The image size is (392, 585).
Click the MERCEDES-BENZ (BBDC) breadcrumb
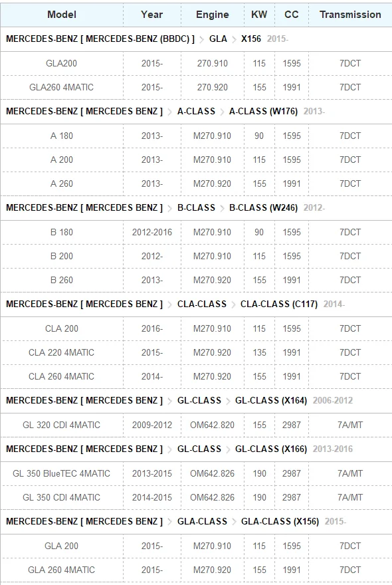point(138,39)
